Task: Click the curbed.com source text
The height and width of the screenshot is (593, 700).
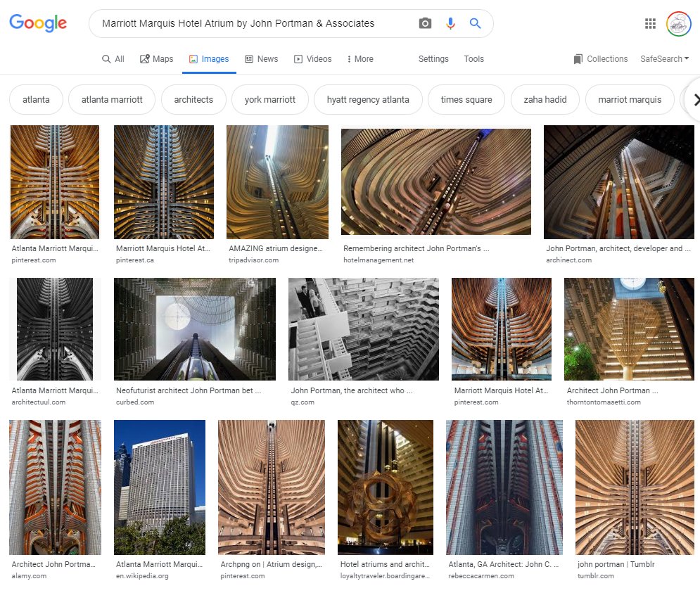Action: click(135, 402)
